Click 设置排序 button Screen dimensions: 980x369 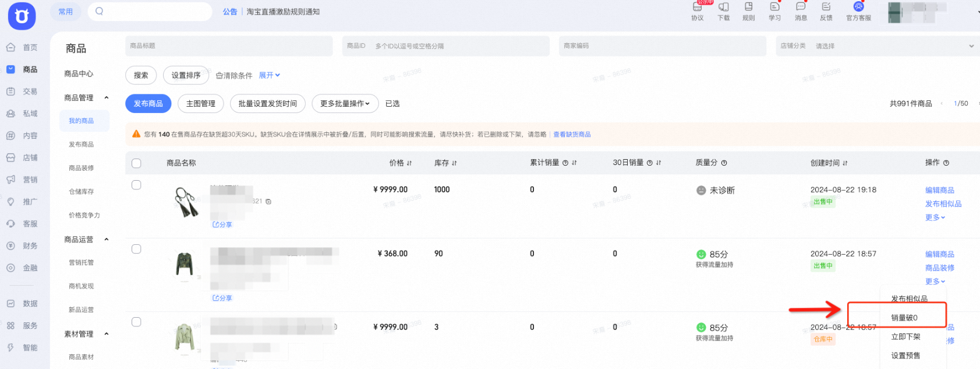(x=186, y=75)
